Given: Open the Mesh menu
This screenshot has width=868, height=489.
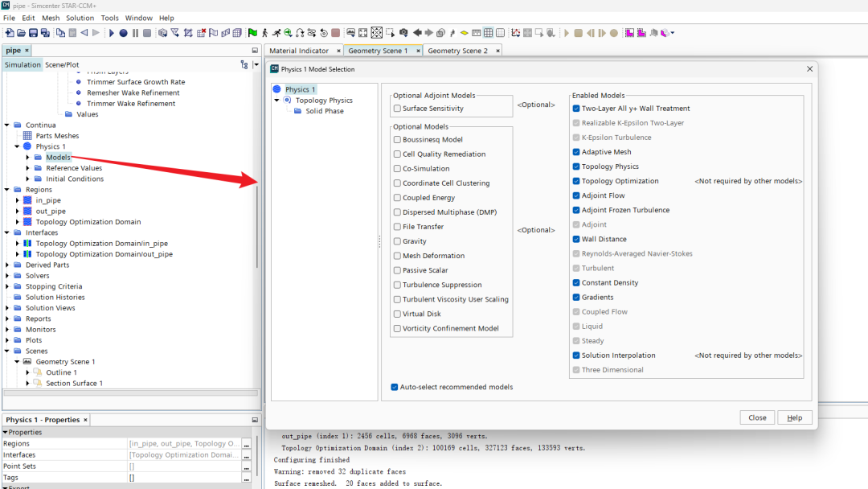Looking at the screenshot, I should tap(51, 18).
